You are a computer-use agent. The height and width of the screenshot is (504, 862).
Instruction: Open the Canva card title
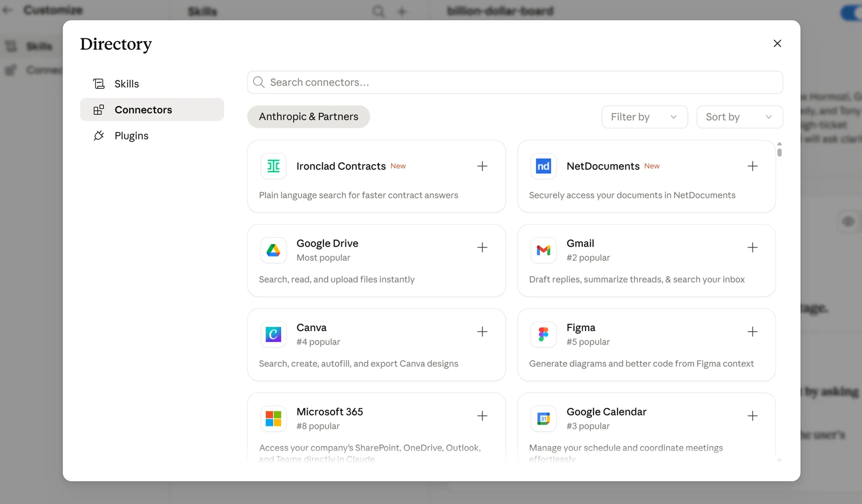(x=311, y=327)
